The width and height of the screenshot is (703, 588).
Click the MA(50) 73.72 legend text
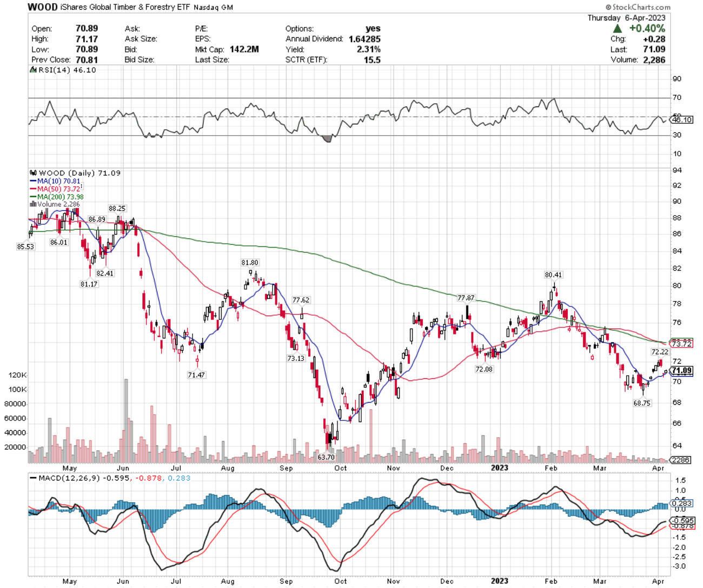point(58,189)
